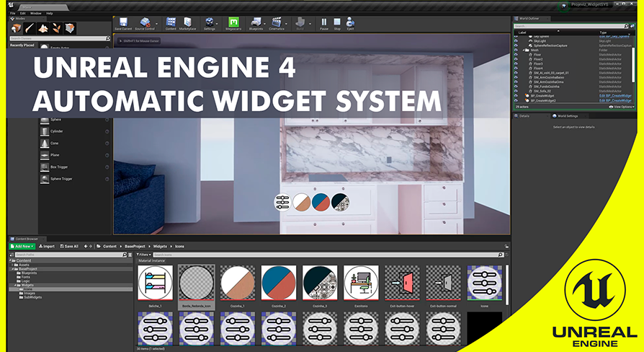Open the Cinematics dropdown arrow
This screenshot has height=352, width=644.
click(x=286, y=24)
